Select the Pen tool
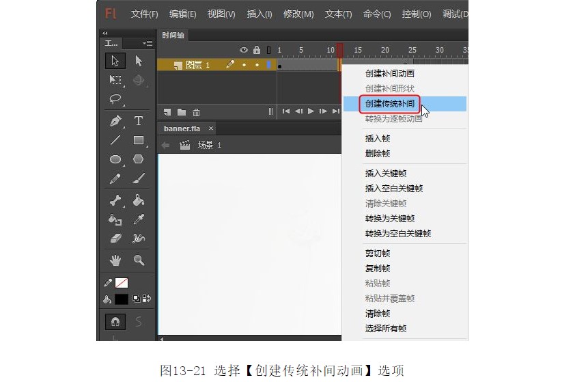Viewport: 588px width, 382px height. pos(115,121)
